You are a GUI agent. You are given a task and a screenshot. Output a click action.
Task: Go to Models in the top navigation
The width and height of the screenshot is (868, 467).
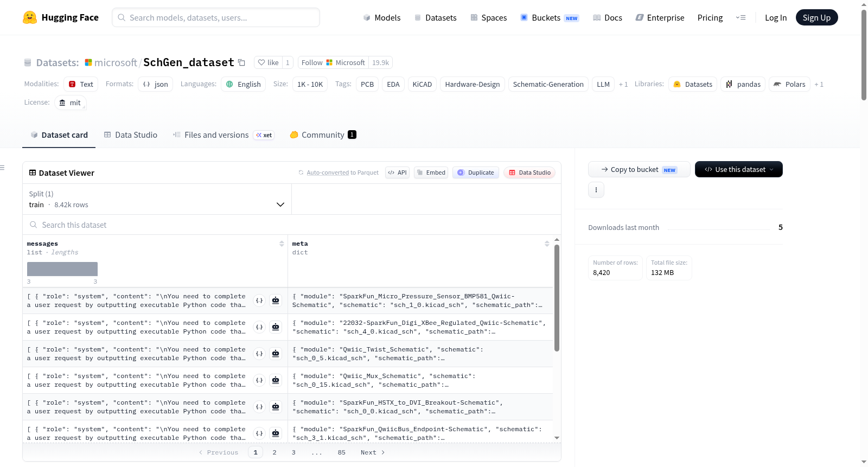coord(382,17)
